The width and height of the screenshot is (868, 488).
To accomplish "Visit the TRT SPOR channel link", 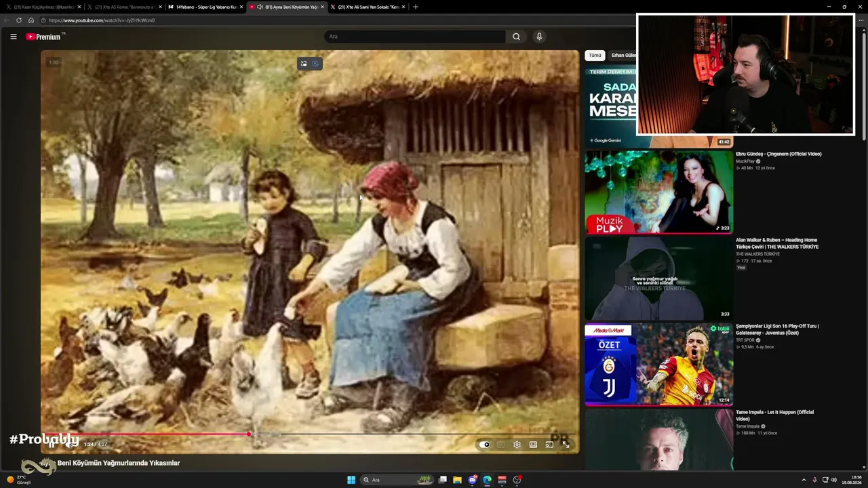I will pyautogui.click(x=745, y=340).
